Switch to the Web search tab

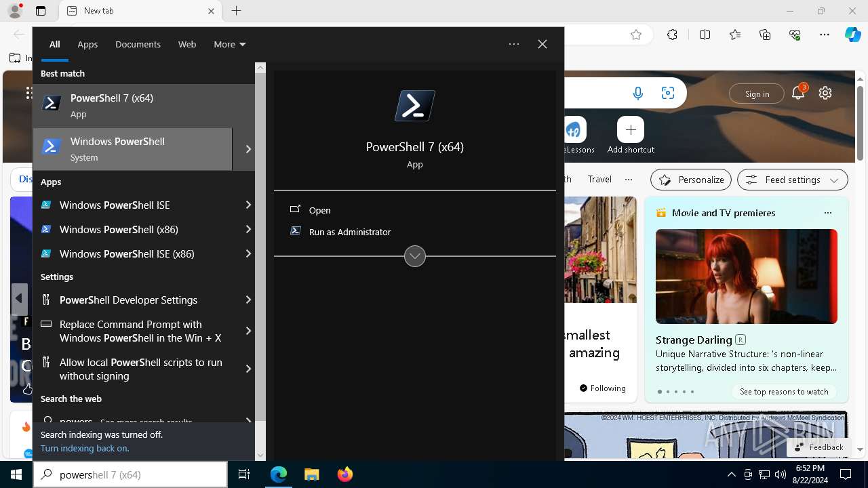point(187,44)
